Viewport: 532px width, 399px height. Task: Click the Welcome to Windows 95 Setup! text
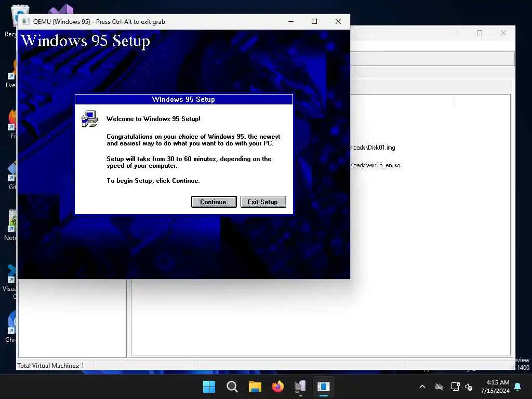click(153, 119)
